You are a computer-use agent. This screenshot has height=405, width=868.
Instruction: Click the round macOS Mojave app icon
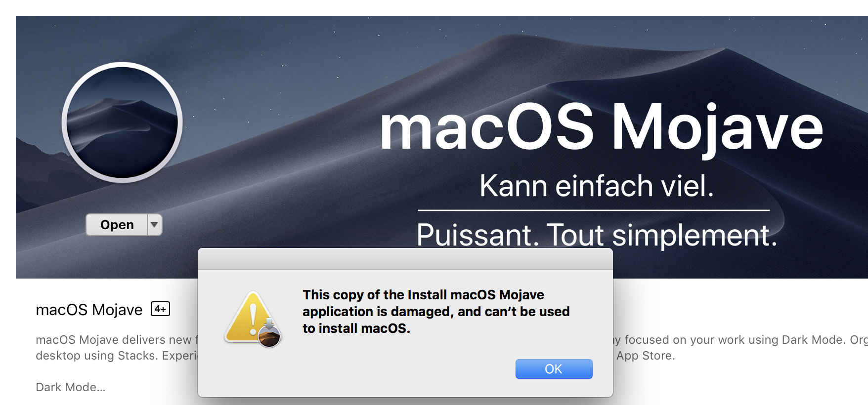(x=122, y=122)
